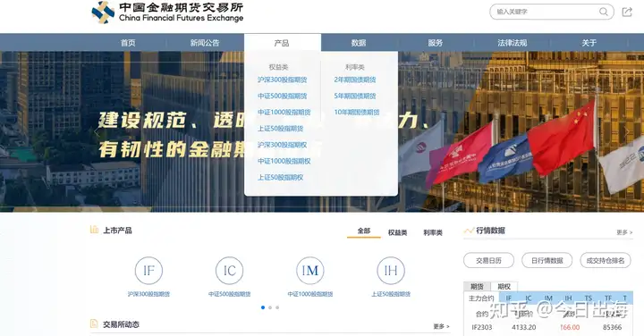Click 更多 next to 交易所动态
Viewport: 644px width, 336px height.
click(441, 326)
